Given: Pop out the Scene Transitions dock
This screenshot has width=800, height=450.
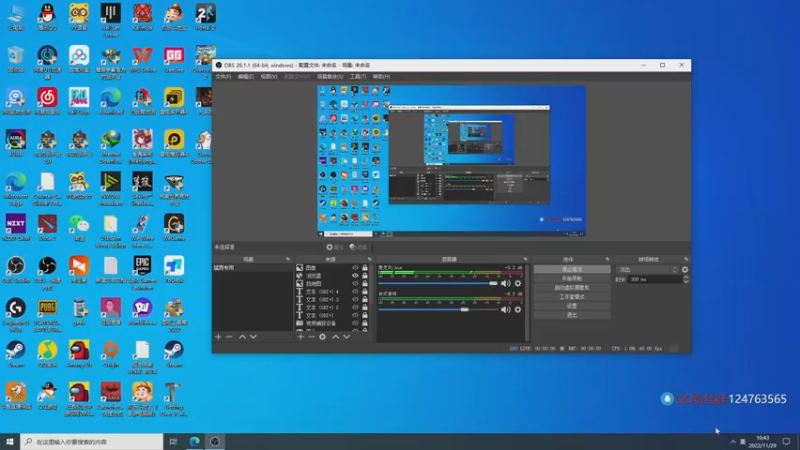Looking at the screenshot, I should pos(686,259).
